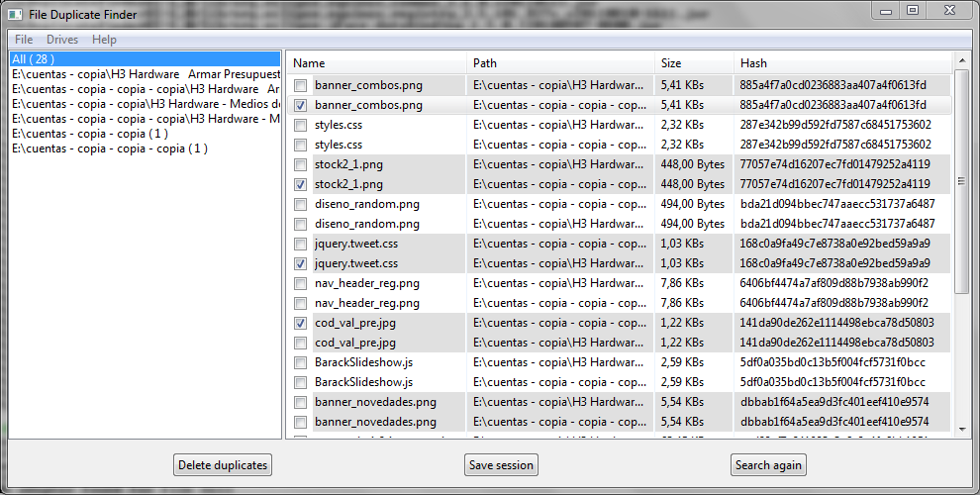Check the first stock2_1.png checkbox
This screenshot has width=980, height=495.
tap(301, 165)
